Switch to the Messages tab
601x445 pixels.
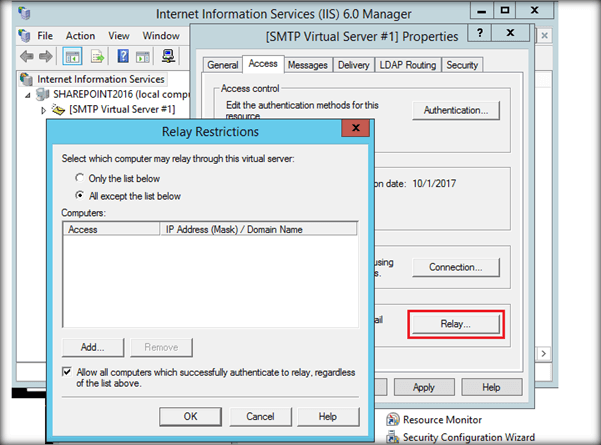pyautogui.click(x=308, y=65)
